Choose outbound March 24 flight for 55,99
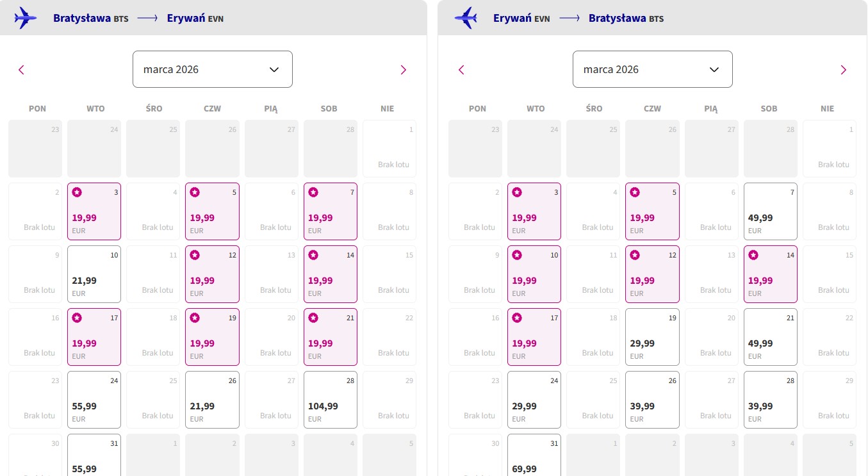 pos(94,400)
